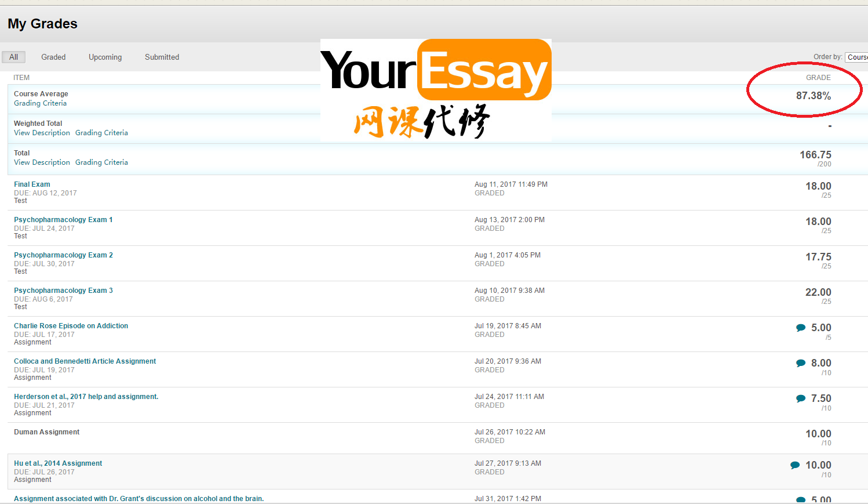The height and width of the screenshot is (504, 868).
Task: Show the Submitted tab
Action: click(162, 57)
